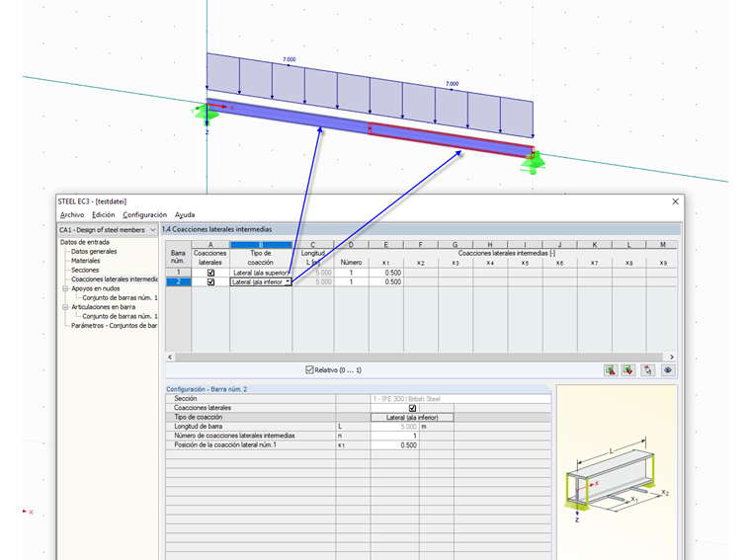The height and width of the screenshot is (560, 751).
Task: Select the red highlighted member 2 in model
Action: tap(451, 140)
